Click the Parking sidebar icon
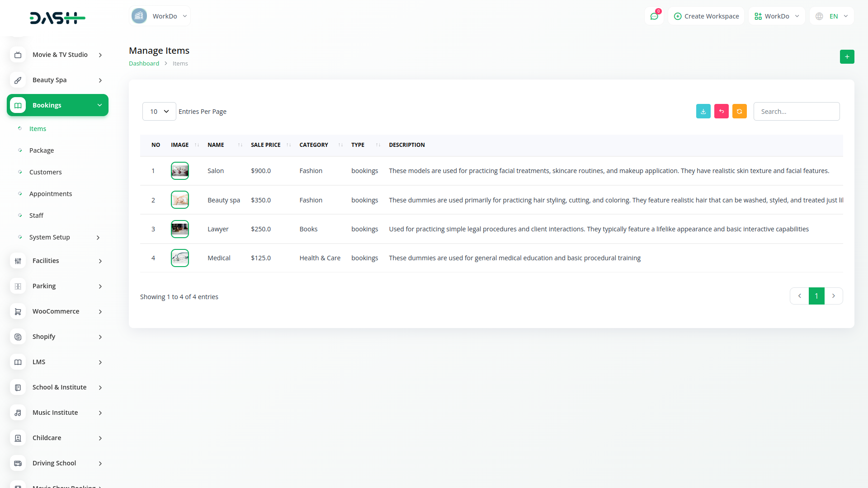868x488 pixels. point(18,286)
